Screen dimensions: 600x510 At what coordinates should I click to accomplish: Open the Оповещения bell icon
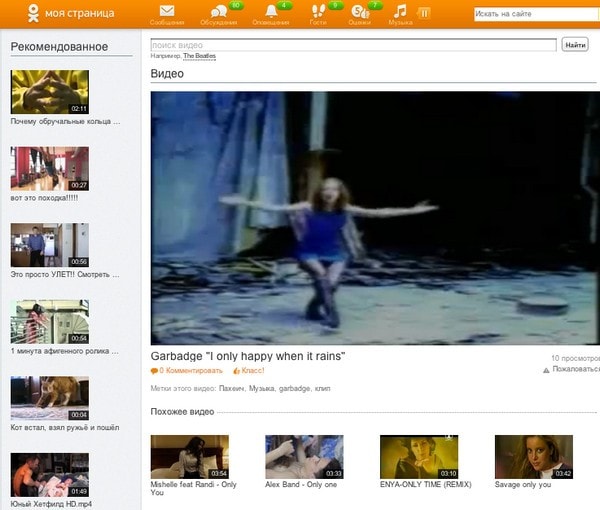[271, 11]
